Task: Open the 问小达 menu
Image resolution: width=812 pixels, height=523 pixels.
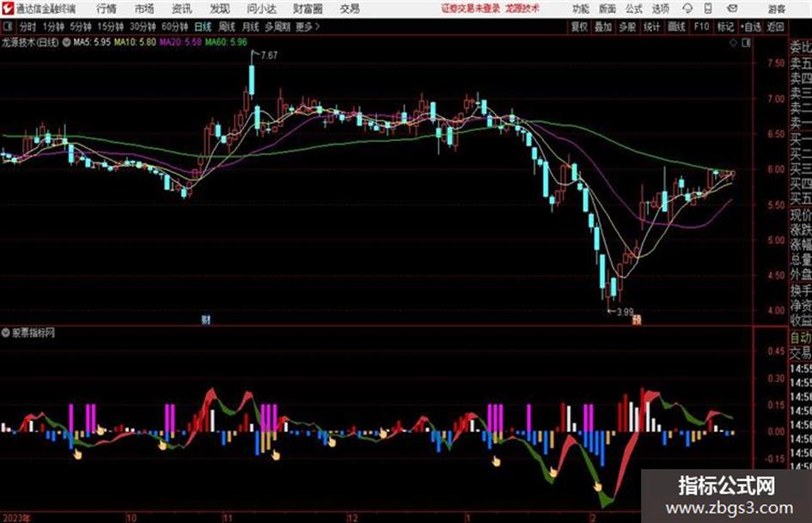Action: (261, 9)
